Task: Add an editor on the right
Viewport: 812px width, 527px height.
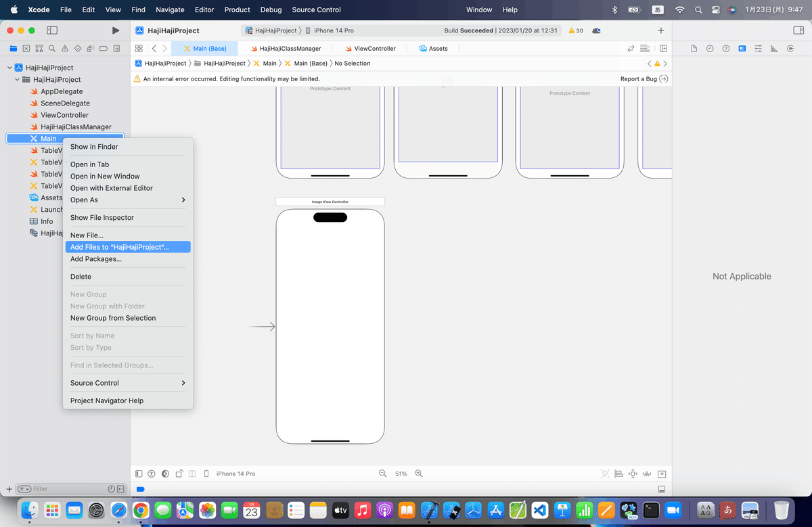Action: pyautogui.click(x=664, y=49)
